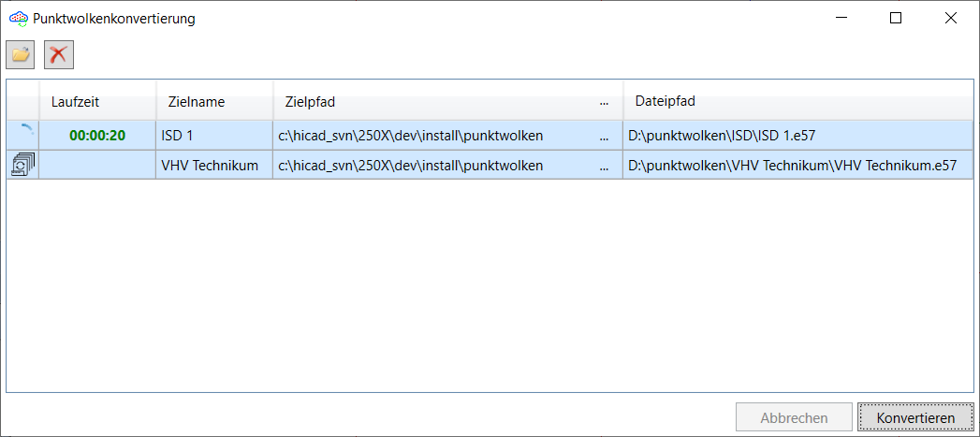Click the ellipsis in the Zielpfad header
Viewport: 980px width, 437px height.
click(605, 101)
